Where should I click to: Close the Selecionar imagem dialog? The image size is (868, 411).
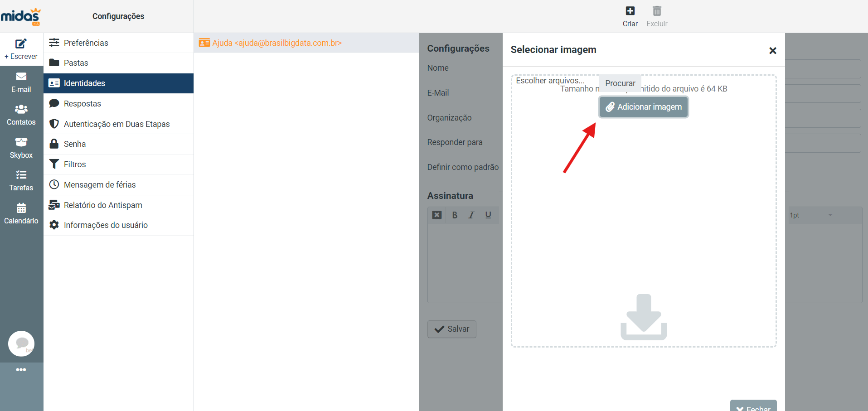tap(772, 51)
